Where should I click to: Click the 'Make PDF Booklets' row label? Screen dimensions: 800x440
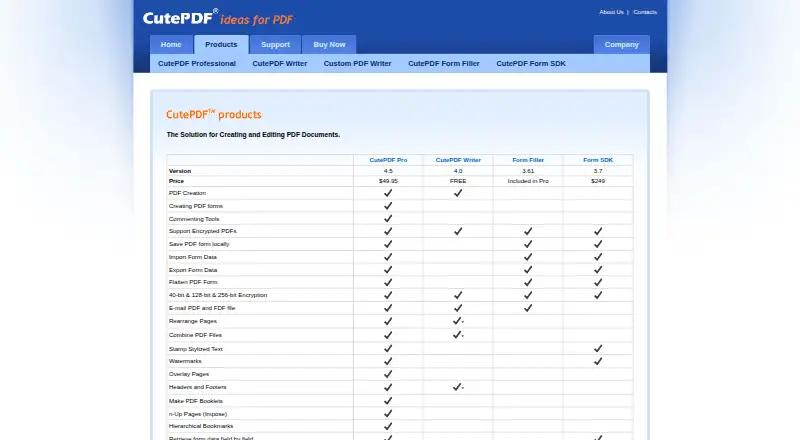pos(196,401)
